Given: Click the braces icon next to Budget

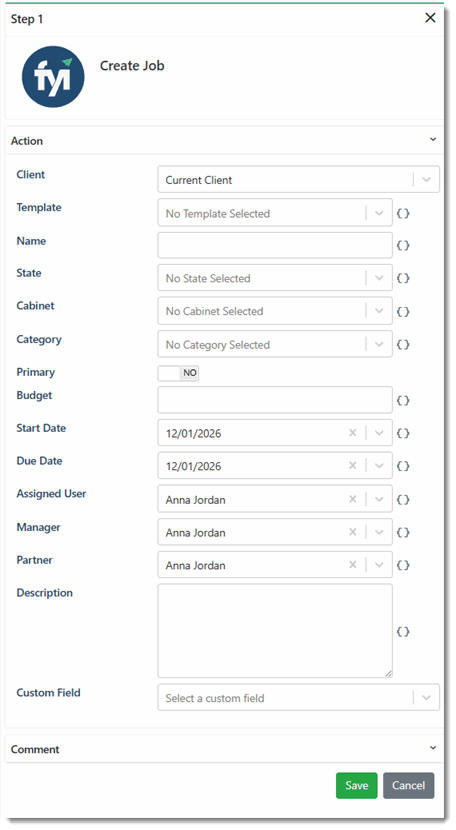Looking at the screenshot, I should click(403, 400).
